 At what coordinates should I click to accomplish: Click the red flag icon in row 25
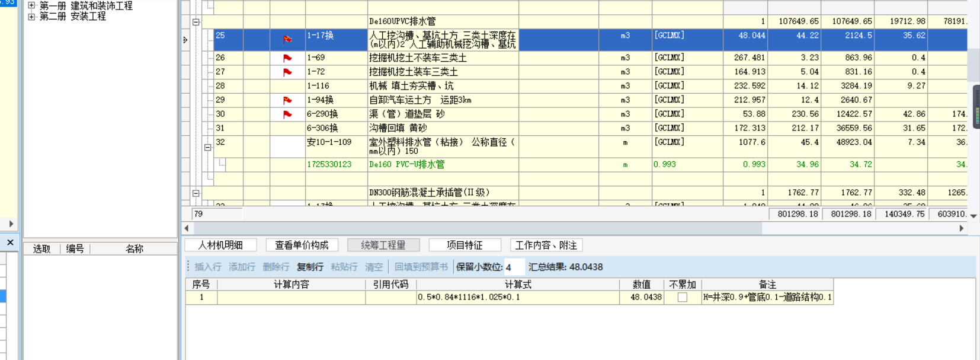[287, 40]
